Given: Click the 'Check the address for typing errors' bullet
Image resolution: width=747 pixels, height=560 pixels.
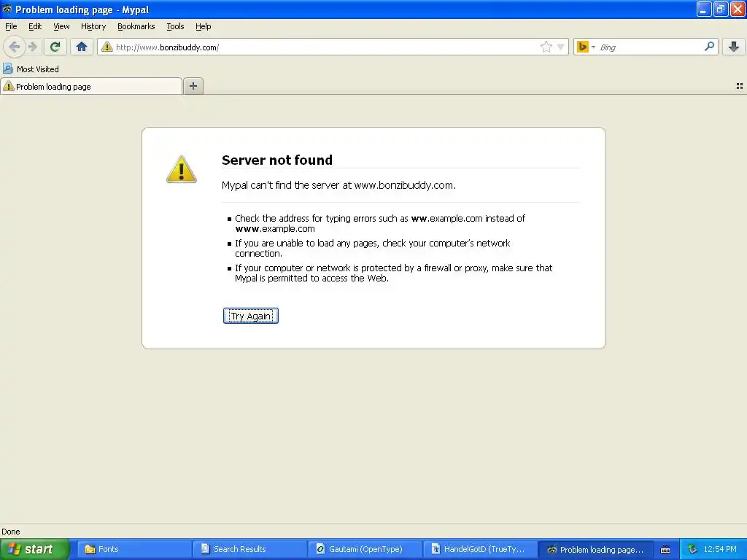Looking at the screenshot, I should click(x=379, y=223).
